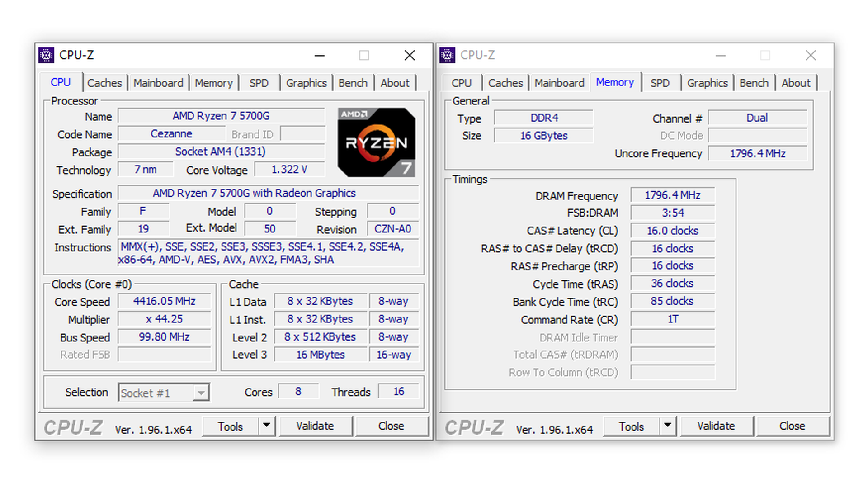This screenshot has height=488, width=868.
Task: Open the Tools dropdown in the left window
Action: pos(267,426)
